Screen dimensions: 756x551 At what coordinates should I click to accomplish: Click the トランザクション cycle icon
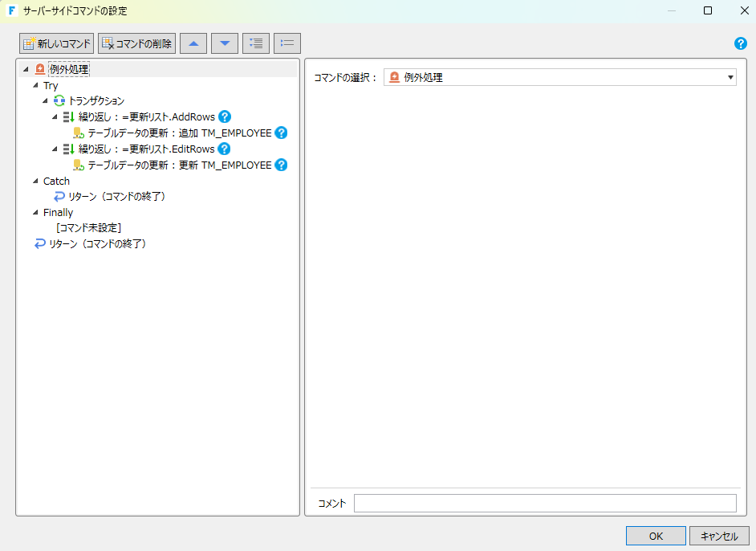coord(59,101)
